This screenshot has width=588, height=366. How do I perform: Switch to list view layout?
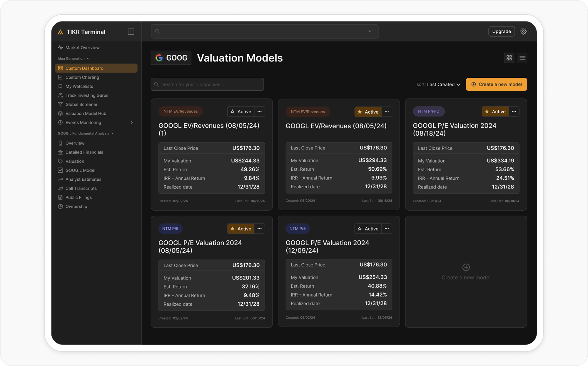522,58
